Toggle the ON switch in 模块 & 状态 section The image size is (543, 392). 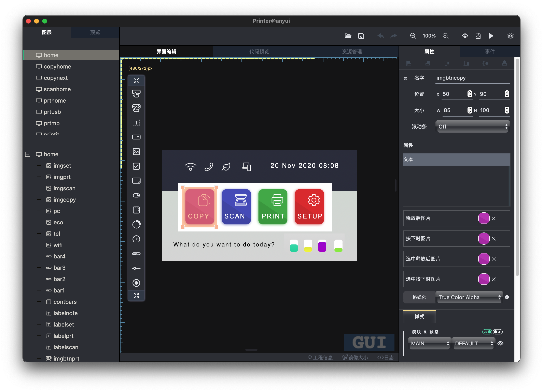pos(487,332)
